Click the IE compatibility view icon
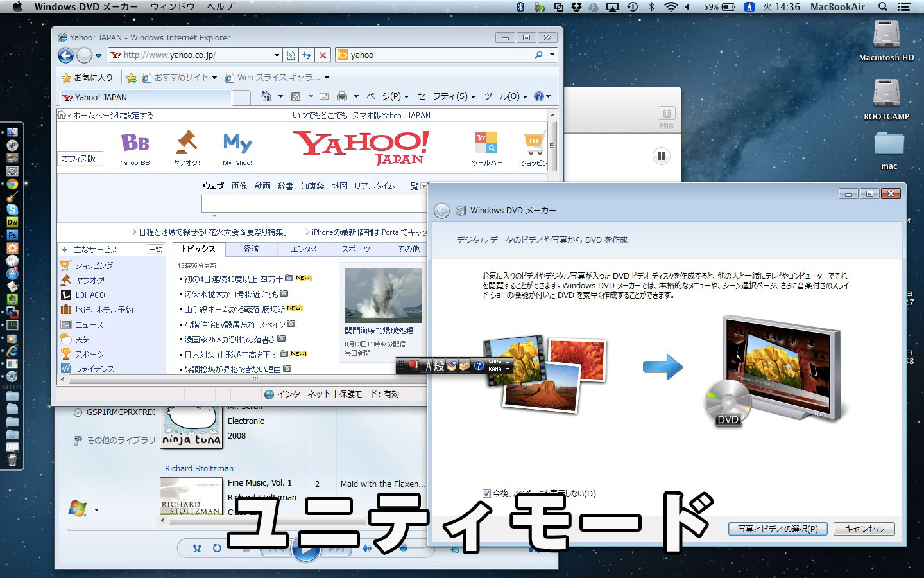This screenshot has width=924, height=578. pos(291,55)
